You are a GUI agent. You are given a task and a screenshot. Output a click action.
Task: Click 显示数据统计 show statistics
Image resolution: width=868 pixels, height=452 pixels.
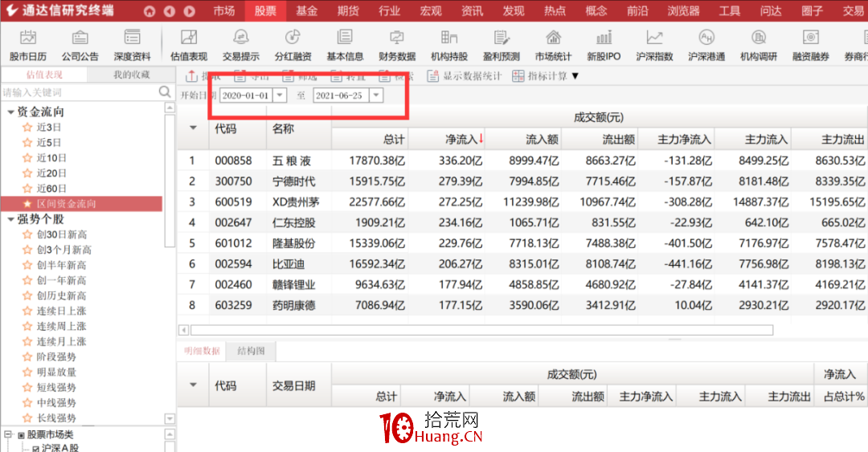[x=465, y=76]
